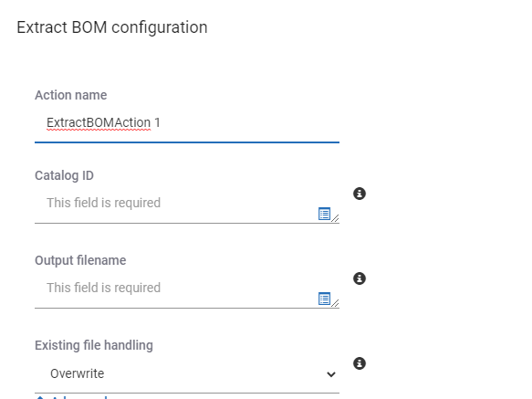Click the Output filename label
532x399 pixels.
(80, 260)
